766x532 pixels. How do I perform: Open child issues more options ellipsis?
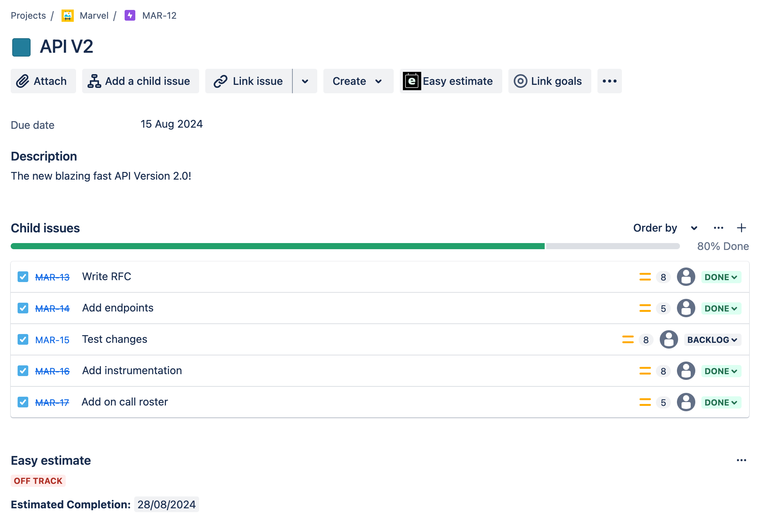click(x=719, y=228)
